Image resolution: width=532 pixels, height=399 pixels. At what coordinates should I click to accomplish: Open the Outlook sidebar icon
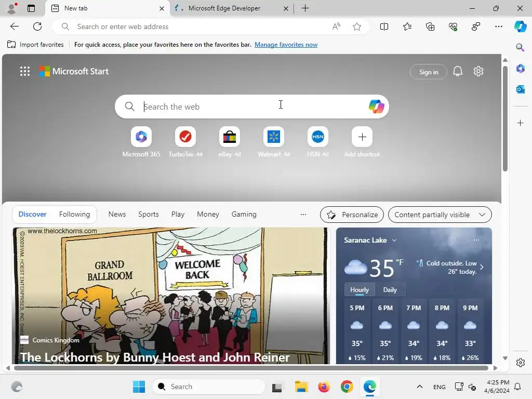click(x=520, y=89)
